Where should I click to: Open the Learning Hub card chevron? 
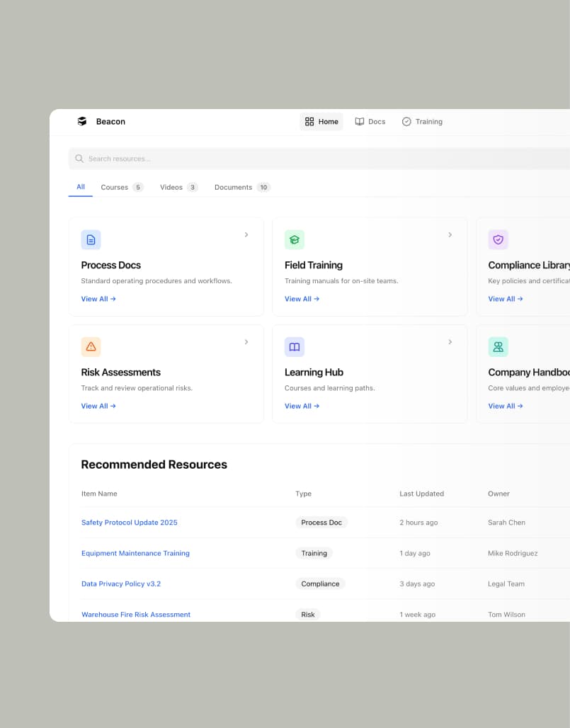coord(450,342)
